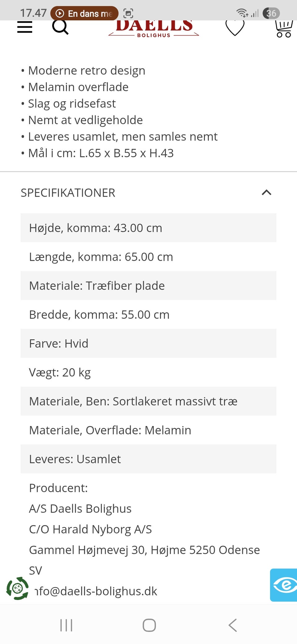
Task: Tap the screen capture status icon
Action: click(128, 13)
